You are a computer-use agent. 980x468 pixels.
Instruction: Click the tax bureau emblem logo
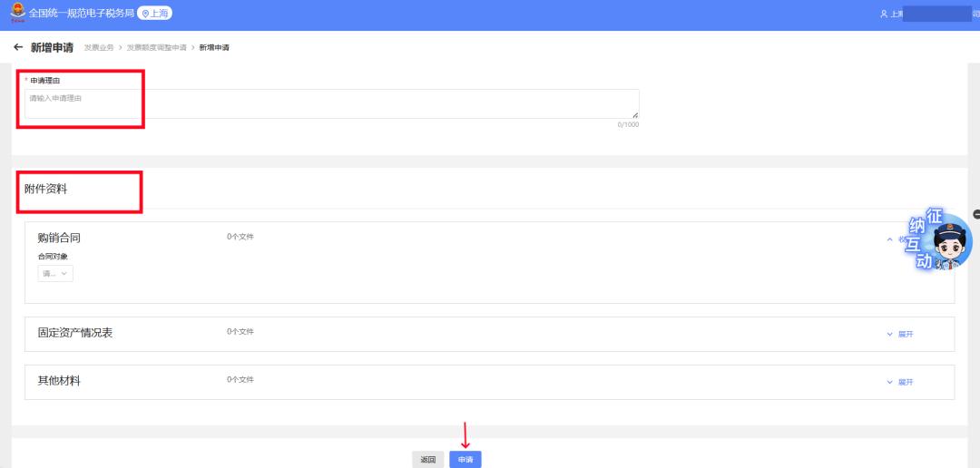click(x=17, y=13)
